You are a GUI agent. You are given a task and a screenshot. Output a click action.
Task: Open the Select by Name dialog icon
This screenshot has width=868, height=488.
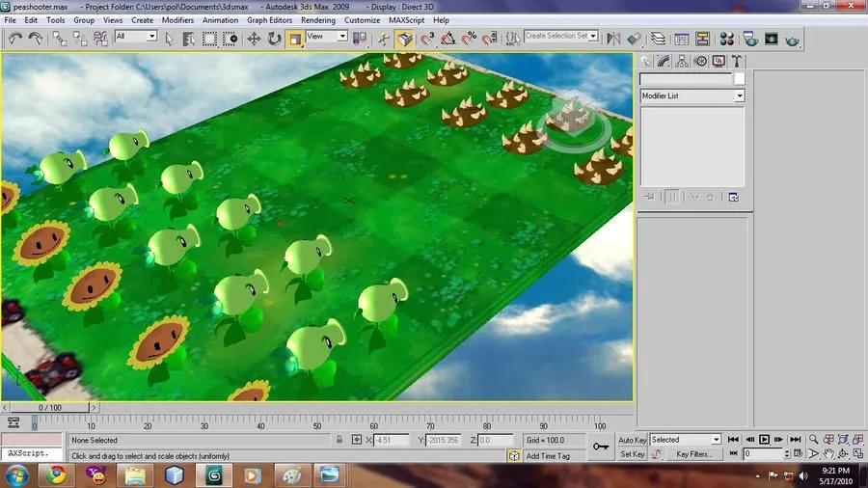(189, 39)
